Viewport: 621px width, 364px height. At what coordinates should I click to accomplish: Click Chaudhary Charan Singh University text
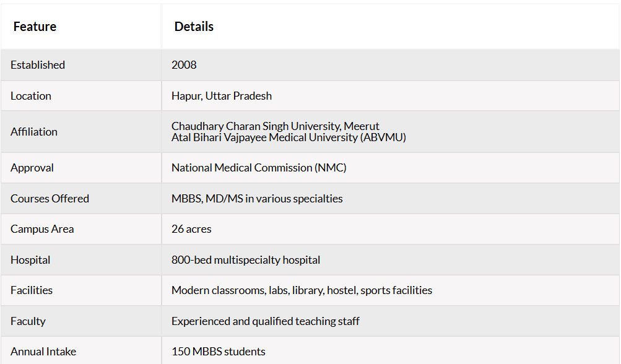pyautogui.click(x=276, y=126)
